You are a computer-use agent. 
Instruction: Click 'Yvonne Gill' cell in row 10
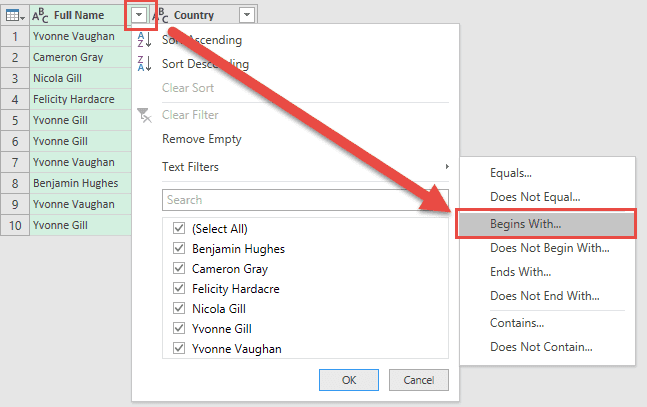(80, 225)
